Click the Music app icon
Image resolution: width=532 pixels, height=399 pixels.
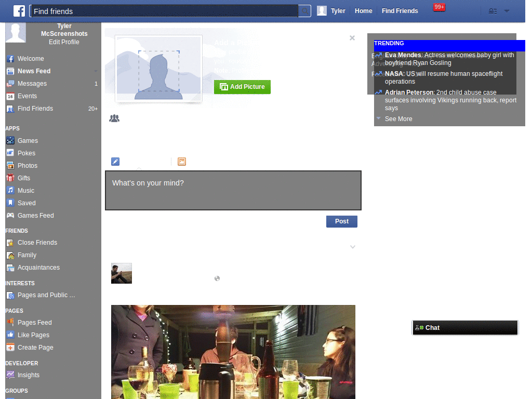tap(10, 190)
